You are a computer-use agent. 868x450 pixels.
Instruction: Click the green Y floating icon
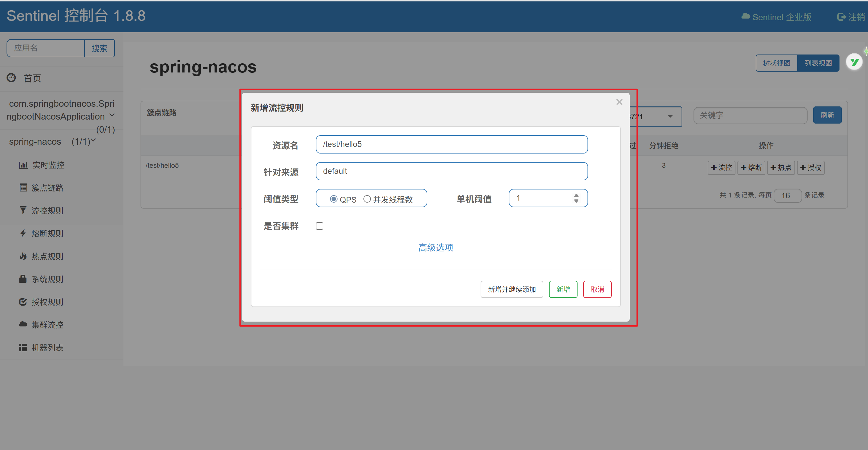pyautogui.click(x=854, y=62)
